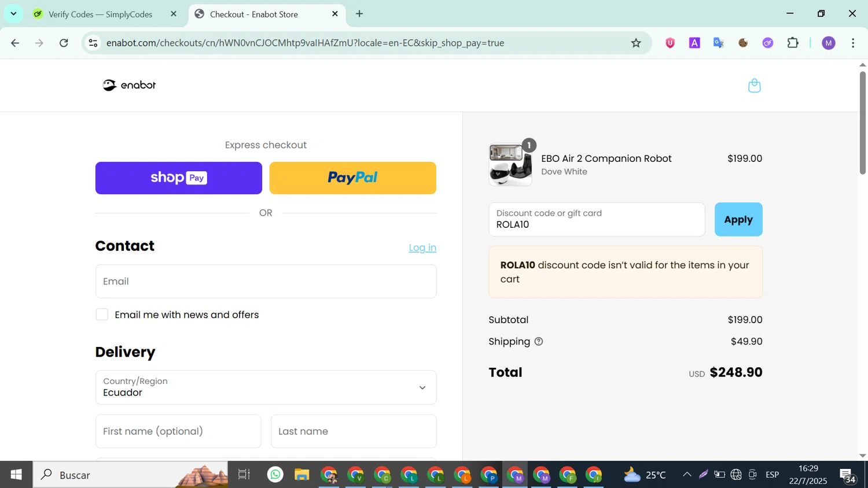Switch to Verify Codes SimplyCodes tab
Image resolution: width=868 pixels, height=488 pixels.
tap(100, 14)
